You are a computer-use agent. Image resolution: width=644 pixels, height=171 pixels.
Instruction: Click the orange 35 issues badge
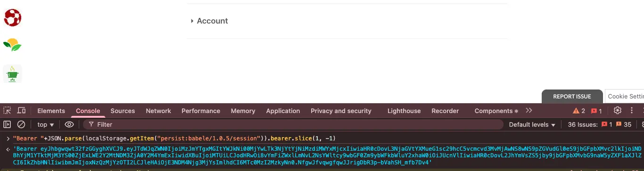(623, 124)
